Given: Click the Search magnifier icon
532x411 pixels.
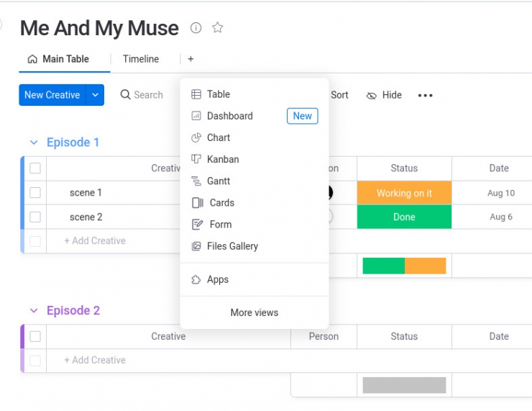Looking at the screenshot, I should coord(125,95).
